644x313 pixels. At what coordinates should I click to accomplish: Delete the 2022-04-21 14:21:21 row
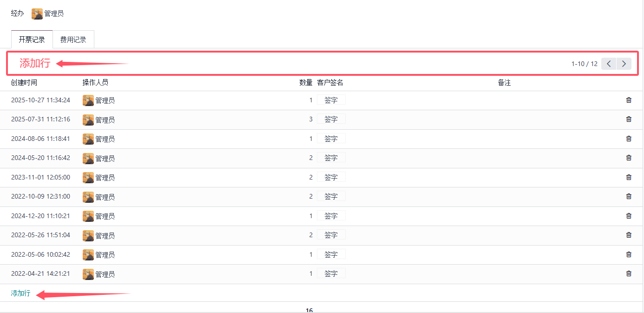tap(629, 274)
